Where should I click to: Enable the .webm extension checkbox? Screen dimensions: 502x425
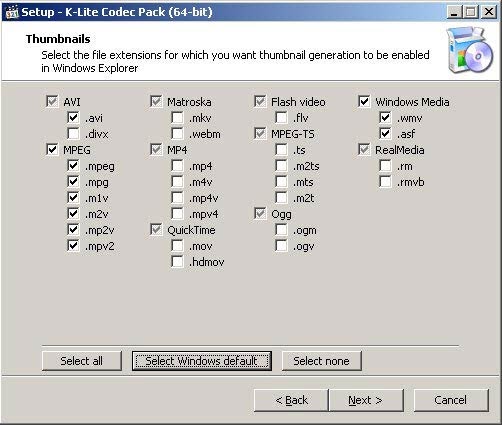click(177, 133)
